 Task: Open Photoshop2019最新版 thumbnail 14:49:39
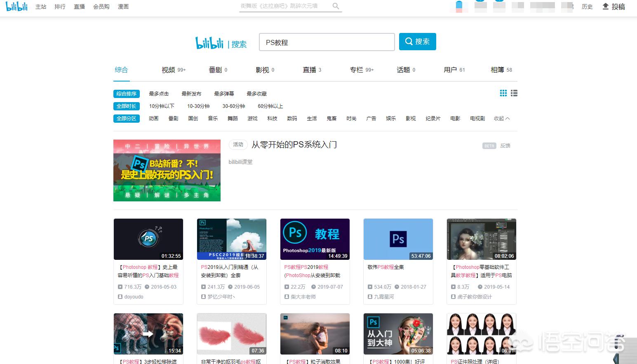(x=315, y=239)
